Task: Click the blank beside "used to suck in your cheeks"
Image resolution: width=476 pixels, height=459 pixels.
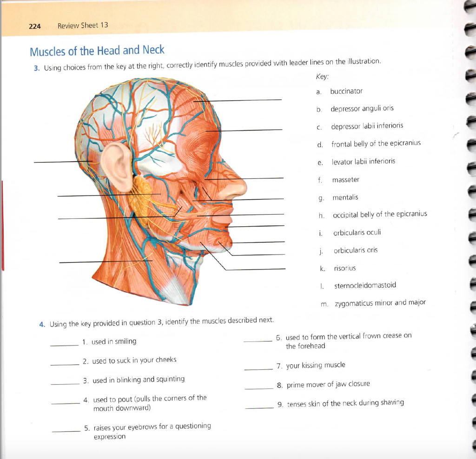Action: pos(65,364)
